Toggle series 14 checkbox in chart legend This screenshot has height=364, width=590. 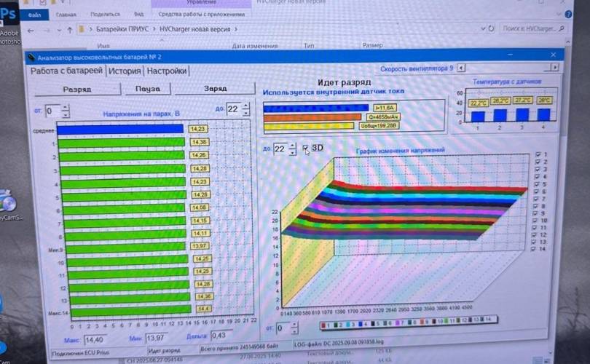tap(534, 249)
